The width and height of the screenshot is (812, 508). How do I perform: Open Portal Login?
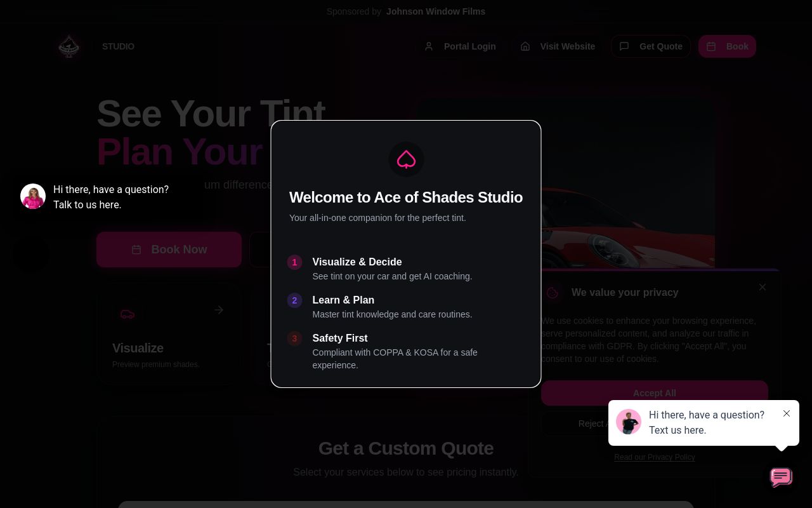click(x=461, y=46)
